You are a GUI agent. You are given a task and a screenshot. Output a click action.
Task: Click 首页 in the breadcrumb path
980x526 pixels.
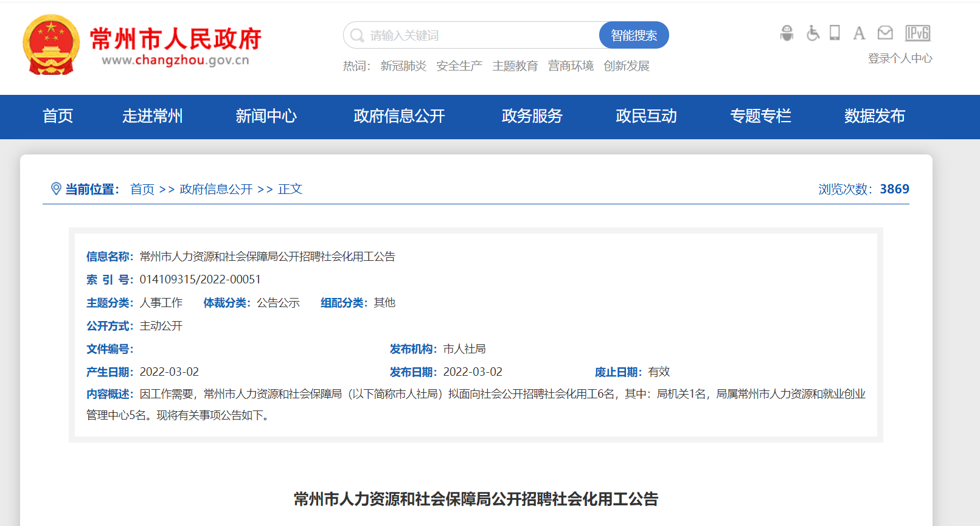pyautogui.click(x=142, y=189)
